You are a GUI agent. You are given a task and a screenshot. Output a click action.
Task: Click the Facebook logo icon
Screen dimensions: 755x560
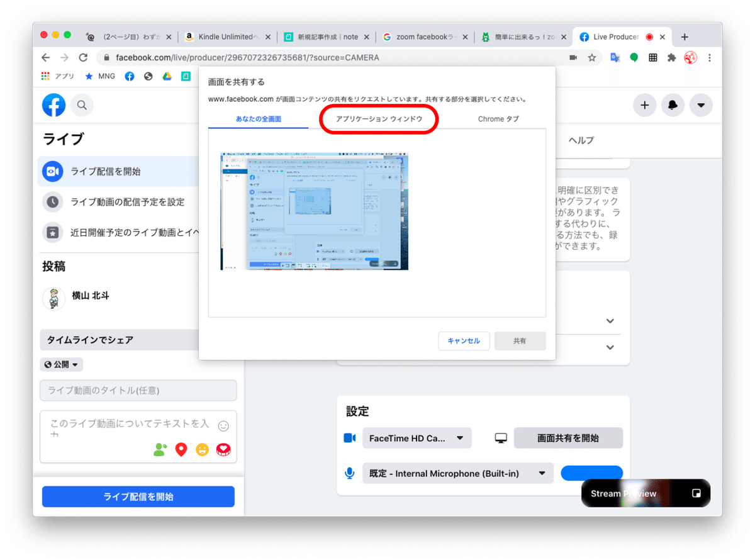(x=53, y=105)
